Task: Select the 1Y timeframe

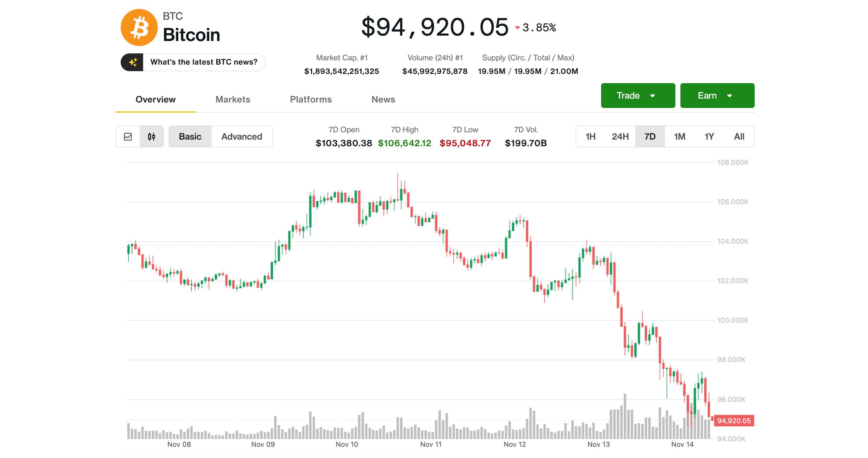Action: coord(709,136)
